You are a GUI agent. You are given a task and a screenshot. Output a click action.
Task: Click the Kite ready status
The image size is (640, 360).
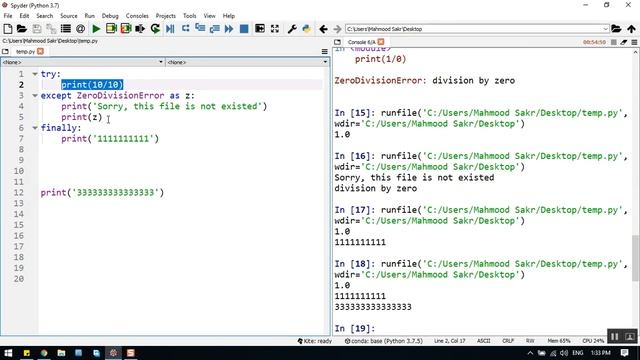[315, 341]
